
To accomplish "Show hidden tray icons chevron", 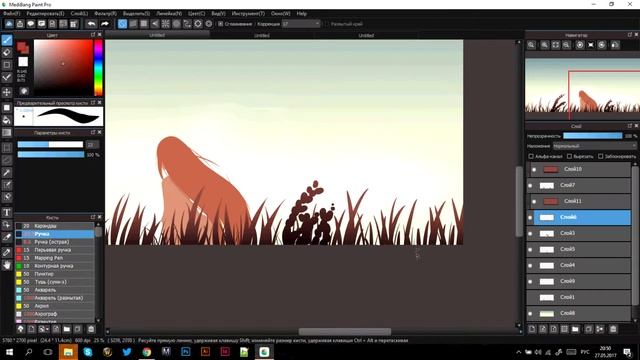I will [518, 352].
